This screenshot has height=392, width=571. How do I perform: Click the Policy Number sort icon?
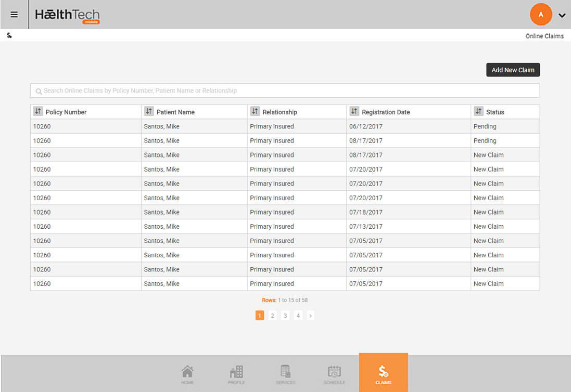(x=38, y=112)
